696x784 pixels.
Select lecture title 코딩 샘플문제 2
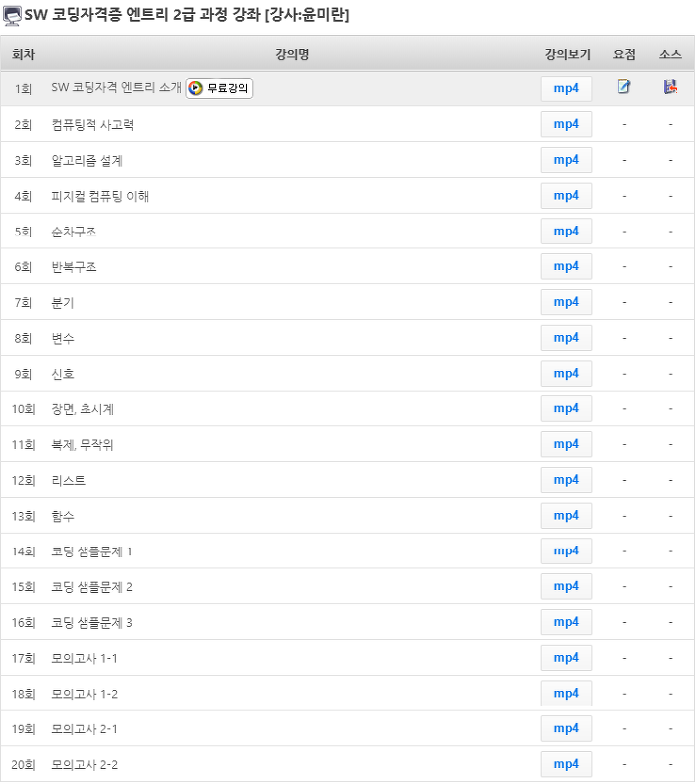92,587
